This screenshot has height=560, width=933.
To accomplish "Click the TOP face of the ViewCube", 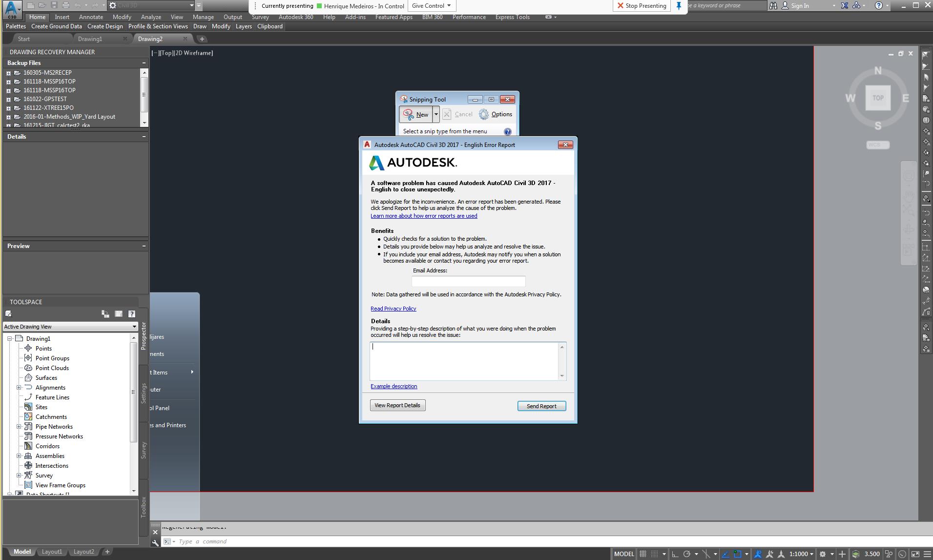I will coord(878,98).
